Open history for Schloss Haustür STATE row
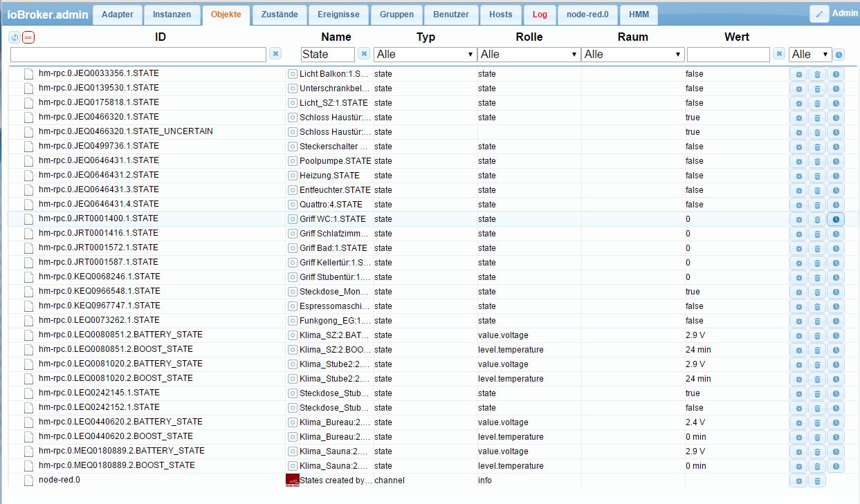 pos(836,118)
